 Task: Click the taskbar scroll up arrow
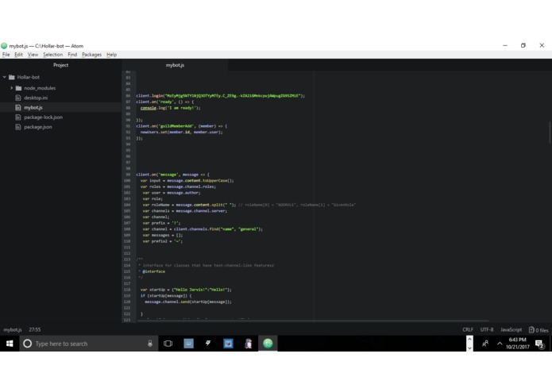point(469,340)
